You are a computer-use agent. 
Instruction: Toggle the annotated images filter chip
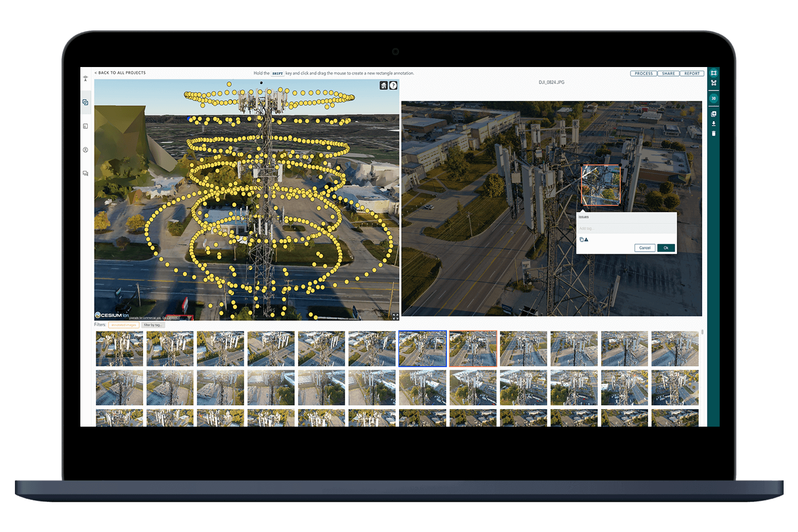[x=123, y=325]
